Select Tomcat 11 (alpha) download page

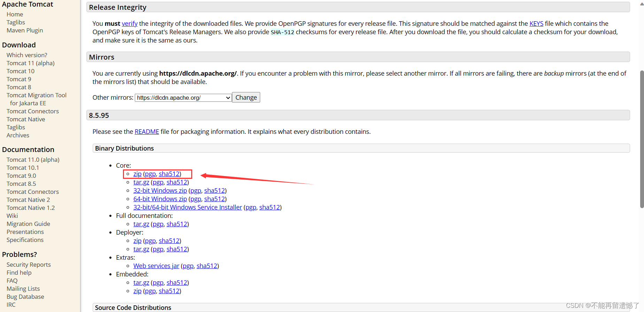click(x=31, y=63)
